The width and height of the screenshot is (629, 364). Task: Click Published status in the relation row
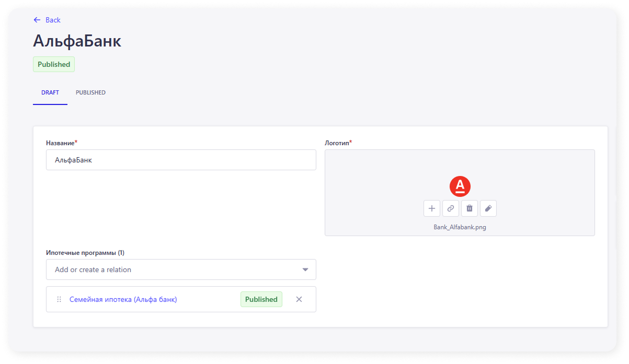(x=261, y=299)
